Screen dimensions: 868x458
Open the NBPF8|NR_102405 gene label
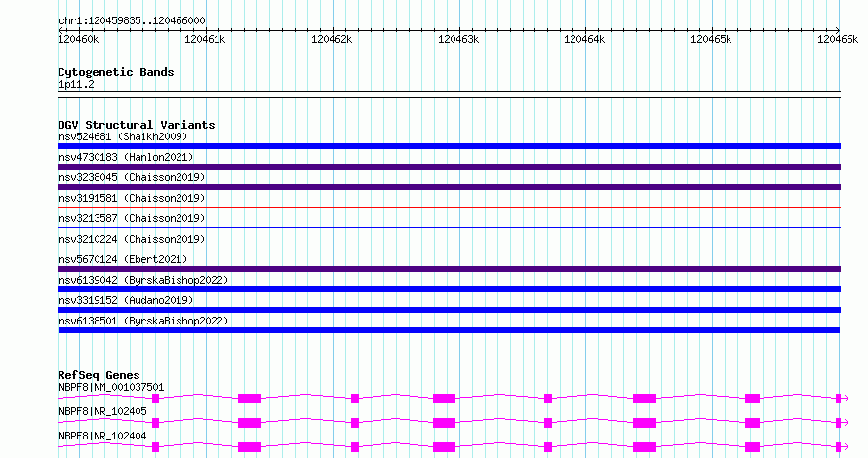[x=102, y=411]
